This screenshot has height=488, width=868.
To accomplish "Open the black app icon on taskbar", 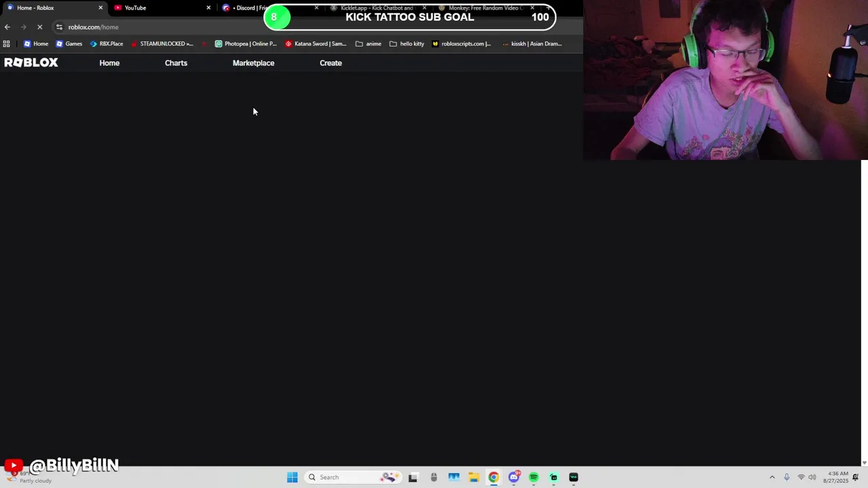I will pos(574,477).
